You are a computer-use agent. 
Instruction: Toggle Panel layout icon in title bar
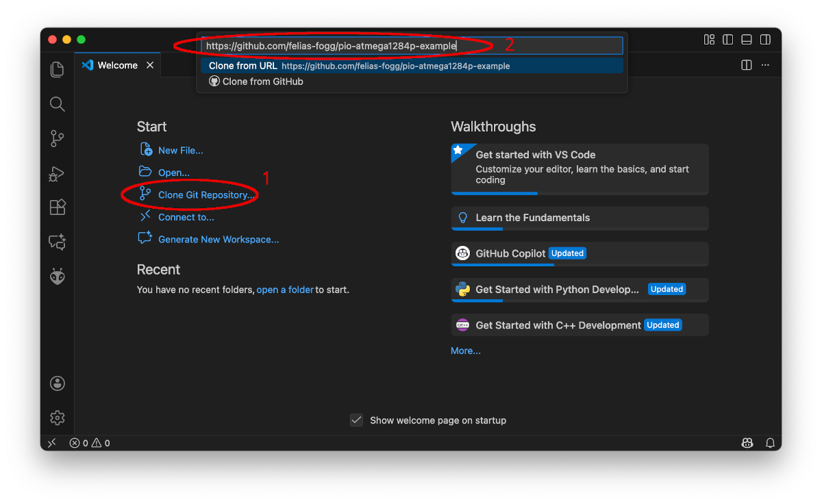pos(747,40)
